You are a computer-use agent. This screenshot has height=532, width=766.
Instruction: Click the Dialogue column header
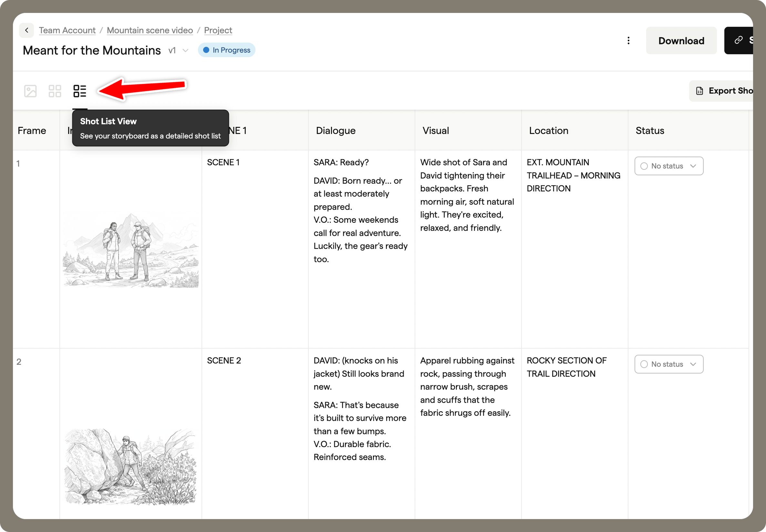[336, 131]
